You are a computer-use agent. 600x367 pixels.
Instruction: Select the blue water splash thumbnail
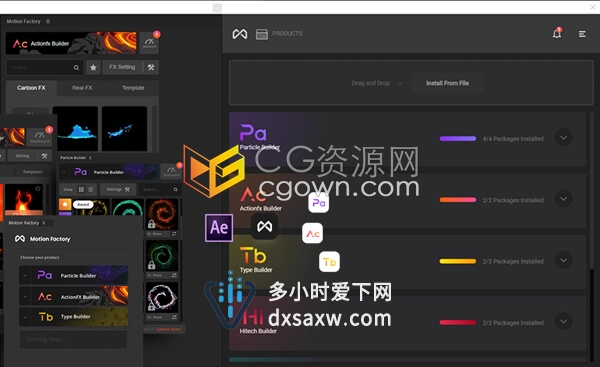(75, 129)
